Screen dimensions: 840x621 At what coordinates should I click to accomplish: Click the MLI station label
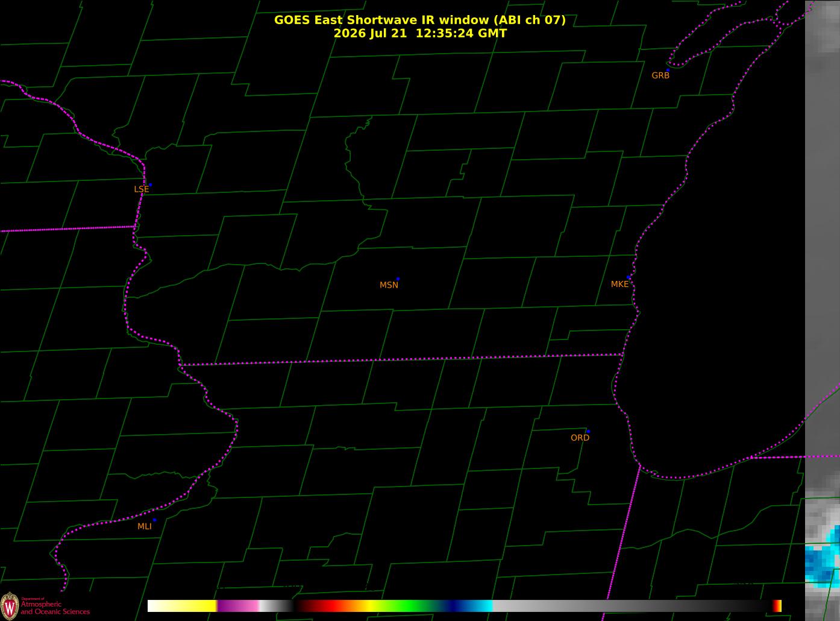pos(145,526)
